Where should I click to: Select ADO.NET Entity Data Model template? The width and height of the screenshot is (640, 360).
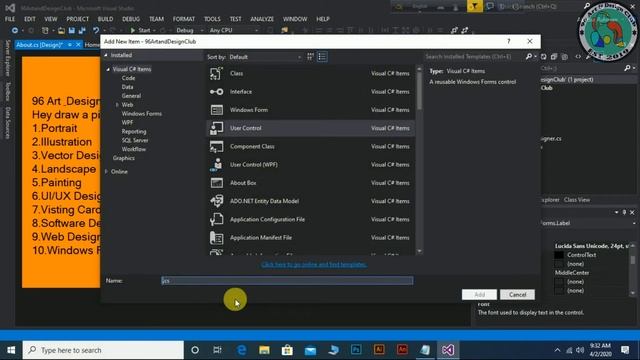(310, 201)
